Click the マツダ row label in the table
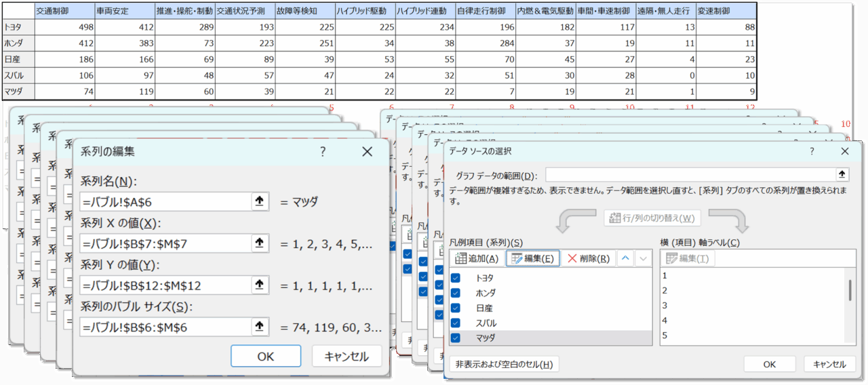Screen dimensions: 868x385 pyautogui.click(x=18, y=92)
